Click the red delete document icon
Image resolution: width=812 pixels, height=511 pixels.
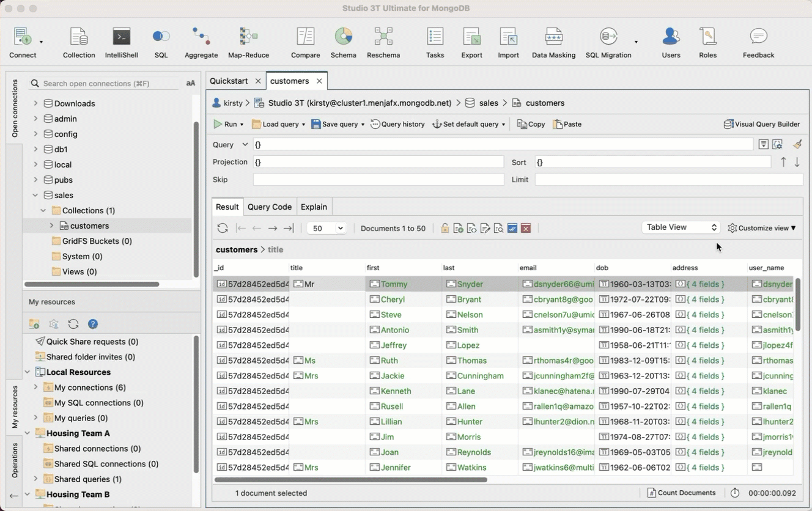(526, 228)
